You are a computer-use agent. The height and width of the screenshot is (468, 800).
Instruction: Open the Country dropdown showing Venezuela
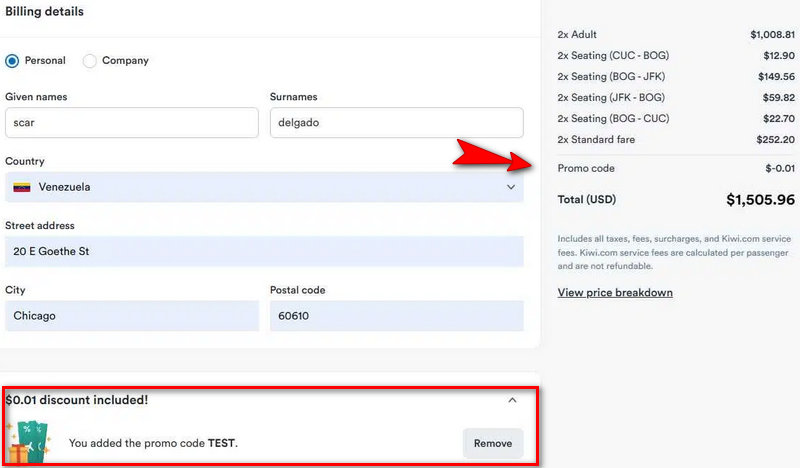tap(264, 187)
